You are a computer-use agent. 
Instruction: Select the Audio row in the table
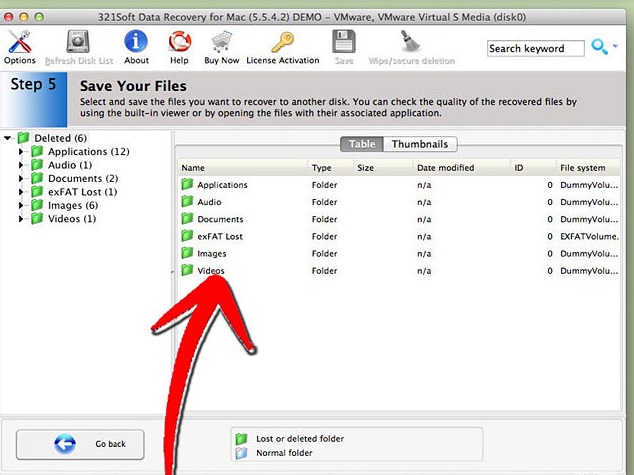click(x=399, y=202)
